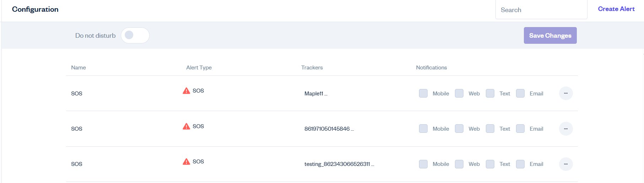This screenshot has height=183, width=644.
Task: Open more options for the testing_862343066526311 alert
Action: 565,164
